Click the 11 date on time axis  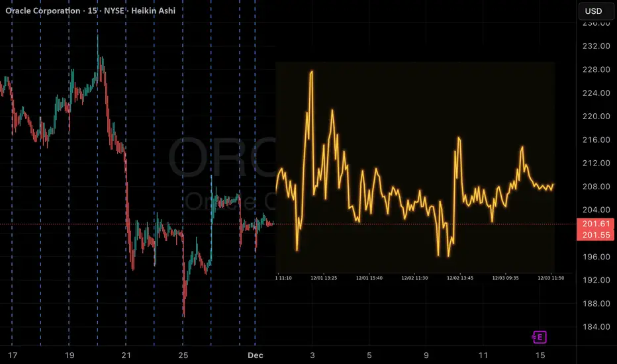coord(483,355)
